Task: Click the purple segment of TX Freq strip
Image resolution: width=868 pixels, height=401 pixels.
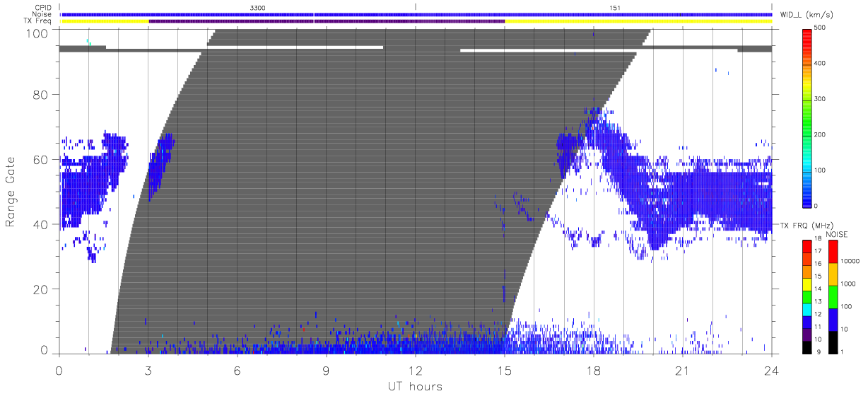Action: pos(327,21)
